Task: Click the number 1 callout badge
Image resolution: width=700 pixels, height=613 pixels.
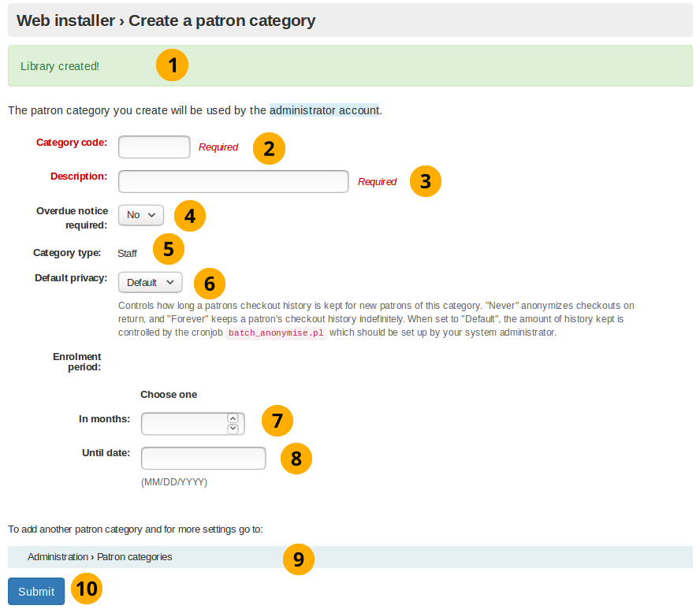Action: pos(172,65)
